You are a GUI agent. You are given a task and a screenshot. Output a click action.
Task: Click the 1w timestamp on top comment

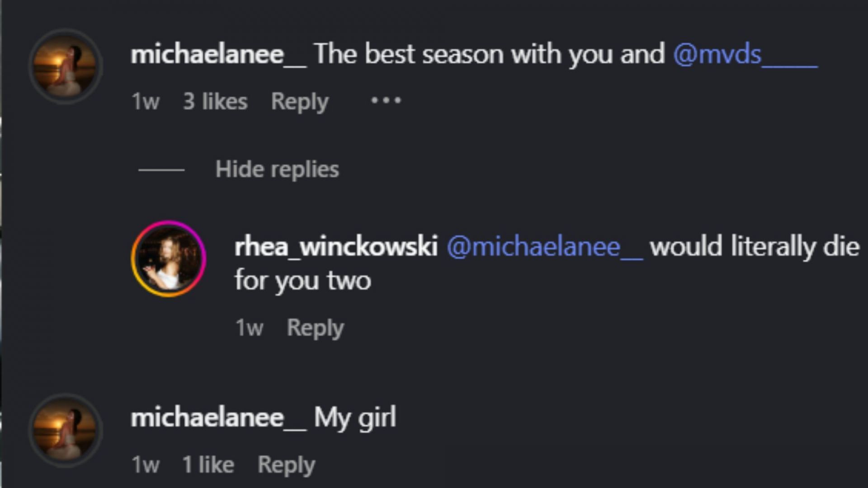click(x=145, y=102)
